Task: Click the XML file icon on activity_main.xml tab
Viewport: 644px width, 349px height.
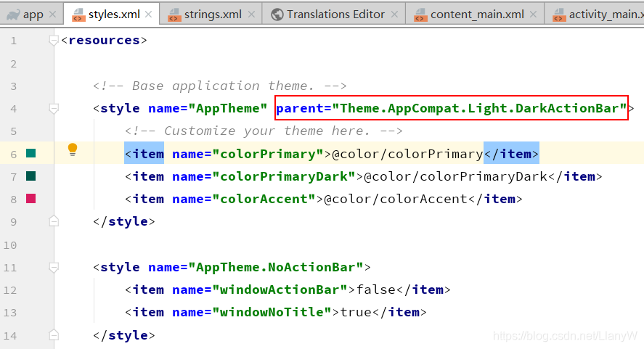Action: [559, 15]
